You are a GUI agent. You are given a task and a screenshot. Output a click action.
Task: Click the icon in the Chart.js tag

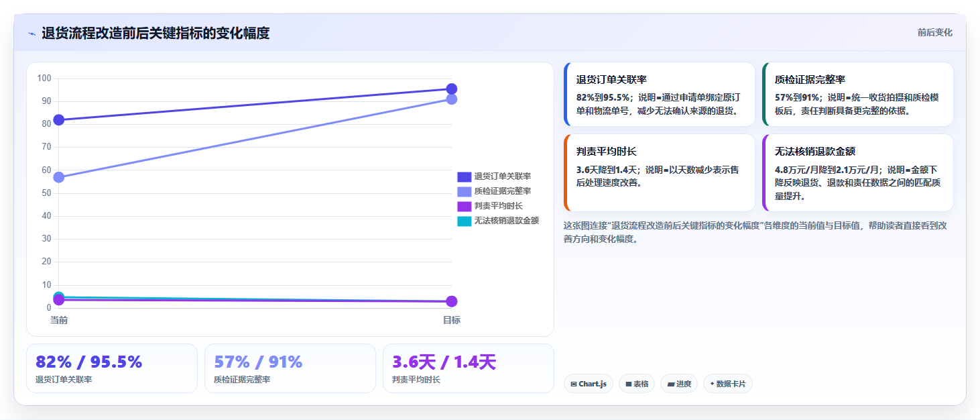pos(574,384)
